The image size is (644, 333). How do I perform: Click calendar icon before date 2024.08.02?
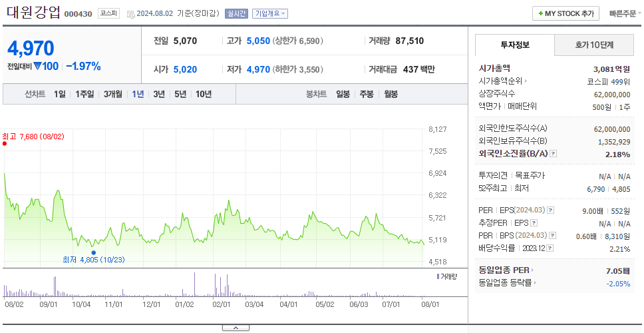131,14
